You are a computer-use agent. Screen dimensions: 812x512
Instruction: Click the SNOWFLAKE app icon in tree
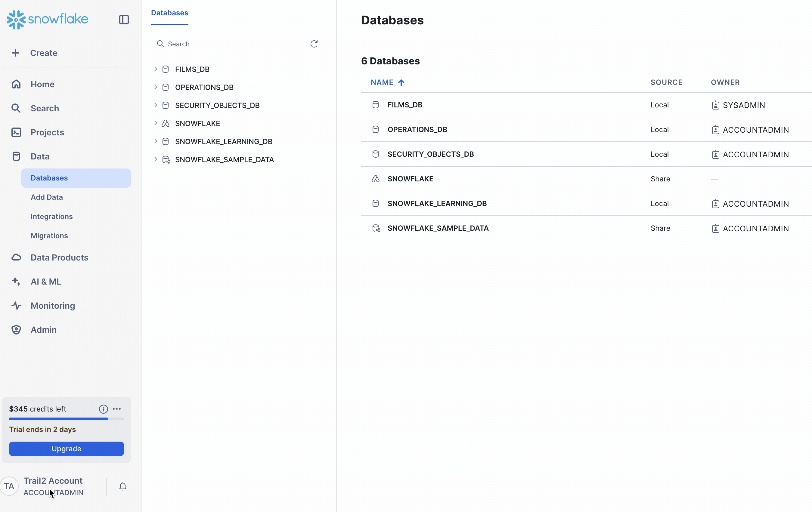(166, 123)
